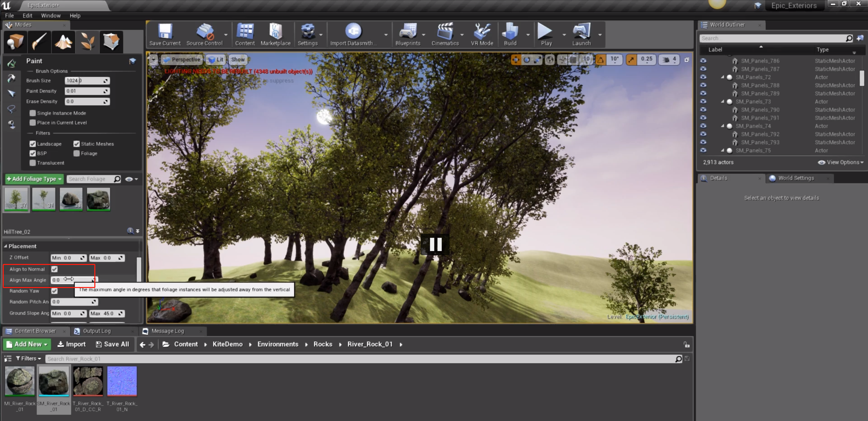This screenshot has width=868, height=421.
Task: Select the SM_River_Rock_01 asset thumbnail
Action: [x=54, y=381]
